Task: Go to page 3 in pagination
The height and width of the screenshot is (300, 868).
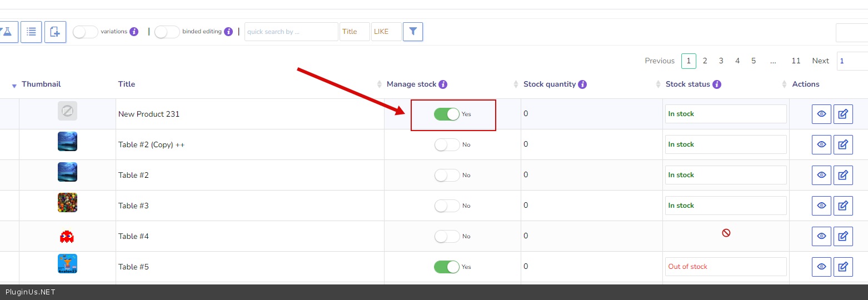Action: 721,61
